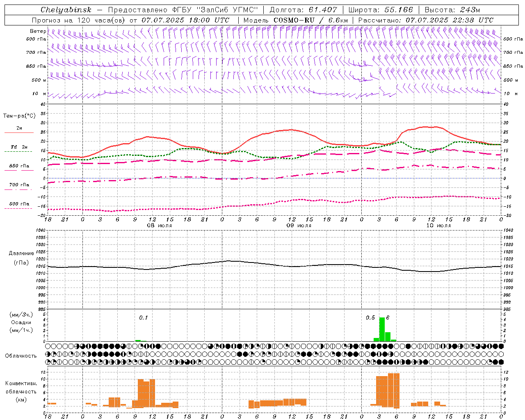
Task: Click 'Прогноз на 120 часа(ов)' forecast text
Action: click(79, 20)
